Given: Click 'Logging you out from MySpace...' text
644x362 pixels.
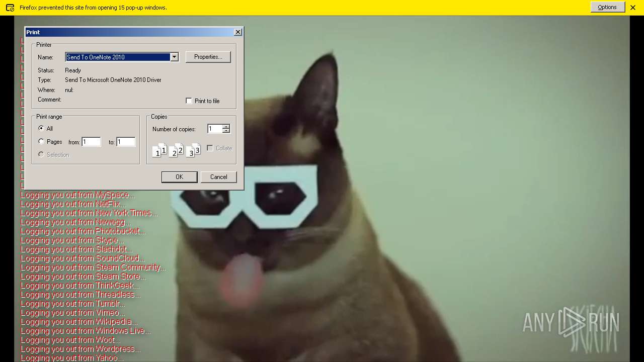Looking at the screenshot, I should click(78, 195).
